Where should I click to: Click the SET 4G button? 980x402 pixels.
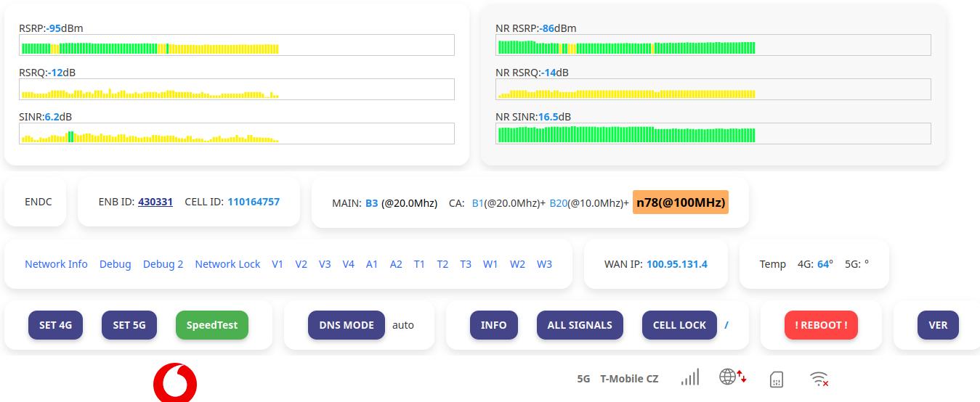click(56, 325)
